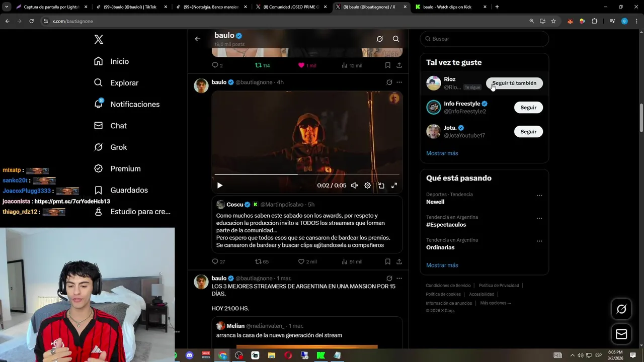Open more options for Newell trend
Screen dimensions: 644x362
pyautogui.click(x=539, y=195)
